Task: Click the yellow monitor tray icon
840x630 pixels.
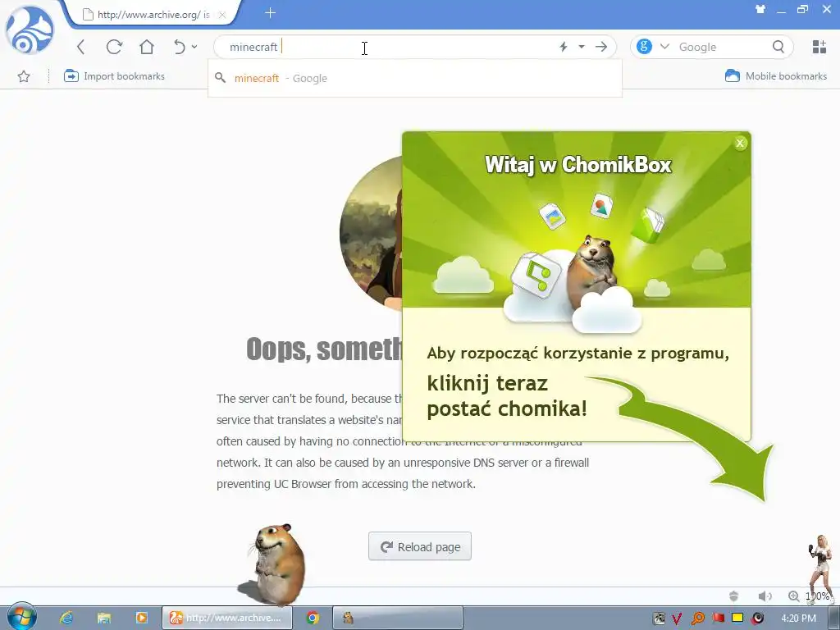Action: [x=737, y=619]
